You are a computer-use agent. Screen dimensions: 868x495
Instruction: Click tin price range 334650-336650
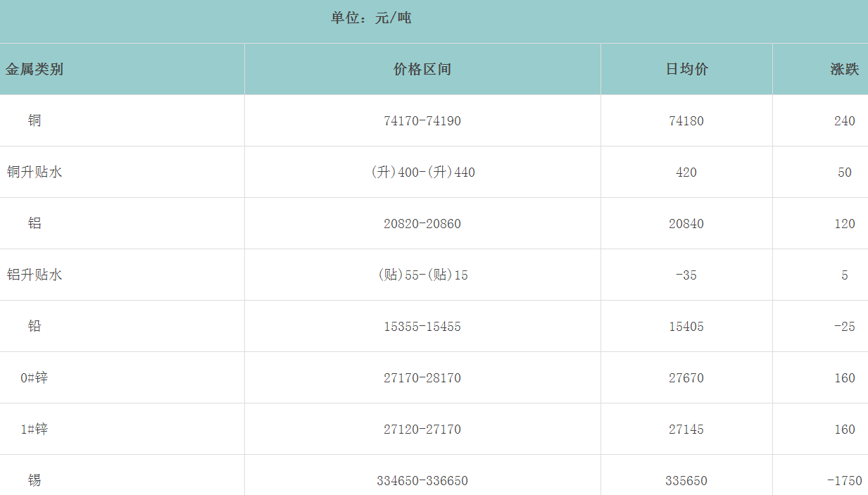click(422, 481)
